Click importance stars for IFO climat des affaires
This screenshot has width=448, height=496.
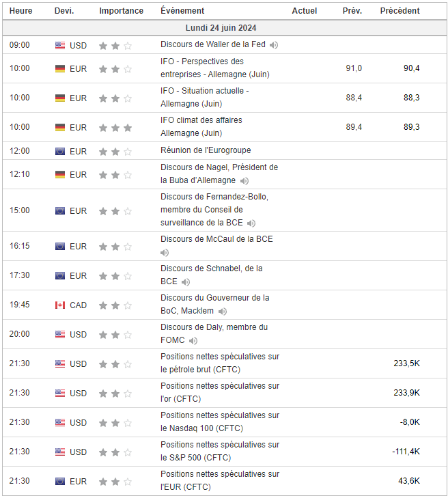pos(115,127)
